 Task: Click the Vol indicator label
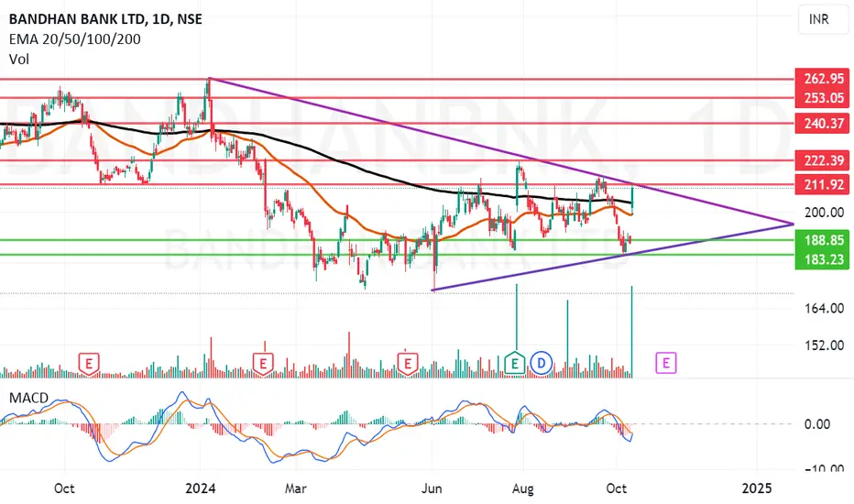pyautogui.click(x=19, y=59)
